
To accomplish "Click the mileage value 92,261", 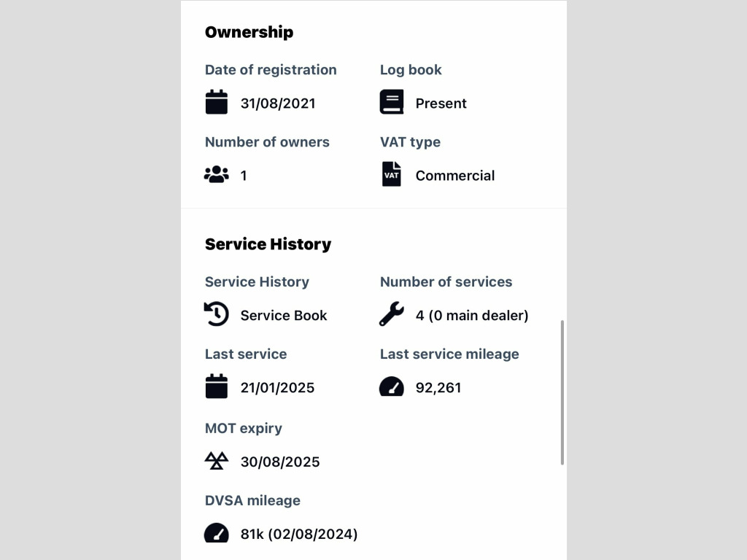I will 438,388.
